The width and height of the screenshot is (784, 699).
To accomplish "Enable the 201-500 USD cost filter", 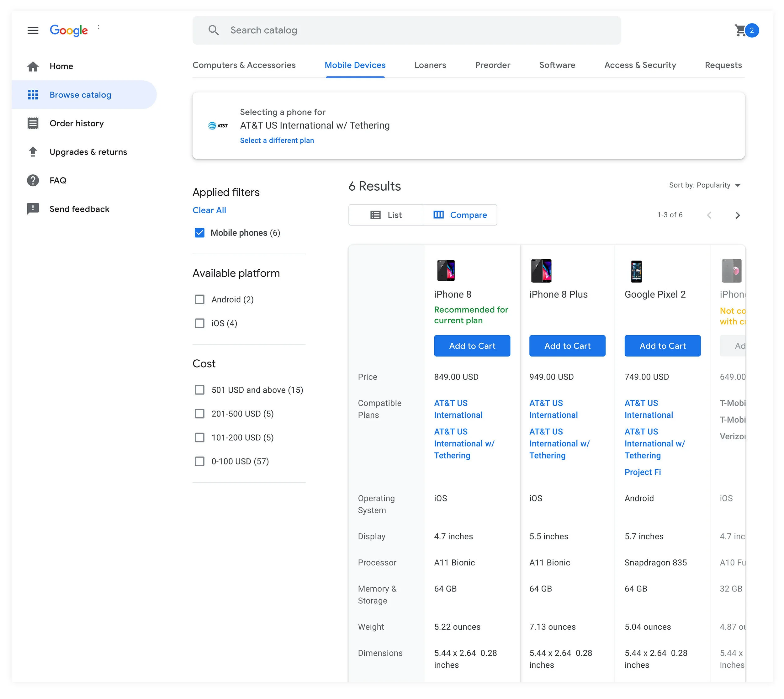I will click(199, 414).
